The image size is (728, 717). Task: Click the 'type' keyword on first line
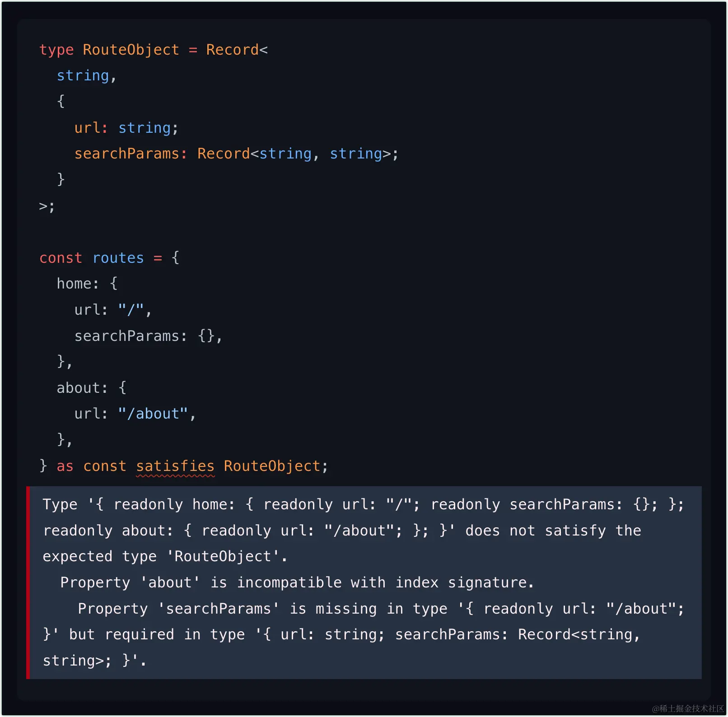coord(56,50)
